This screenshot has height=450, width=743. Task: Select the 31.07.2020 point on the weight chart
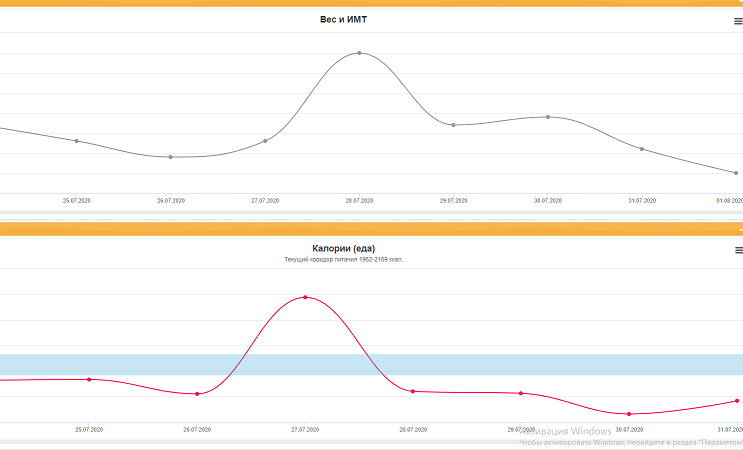click(x=642, y=149)
